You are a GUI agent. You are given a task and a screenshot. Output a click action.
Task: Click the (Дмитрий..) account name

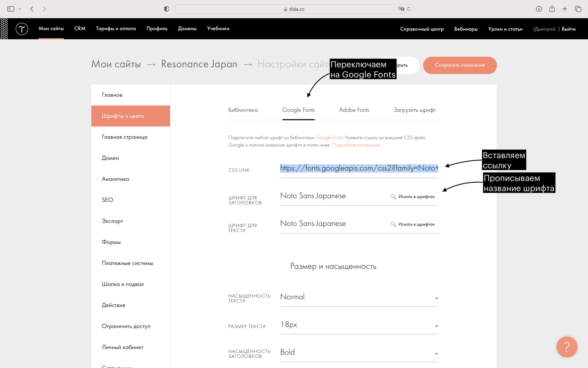546,29
